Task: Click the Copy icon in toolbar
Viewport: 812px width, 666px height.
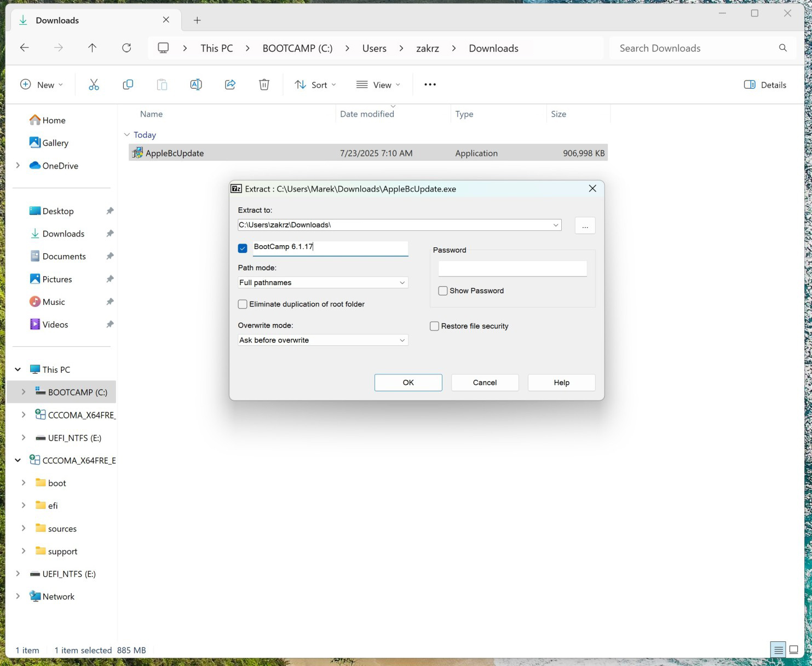Action: pos(128,84)
